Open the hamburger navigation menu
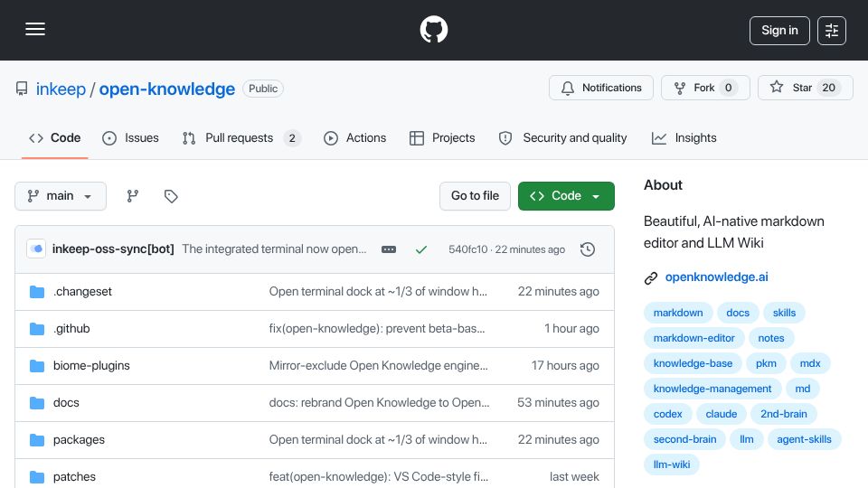Image resolution: width=868 pixels, height=488 pixels. (35, 29)
